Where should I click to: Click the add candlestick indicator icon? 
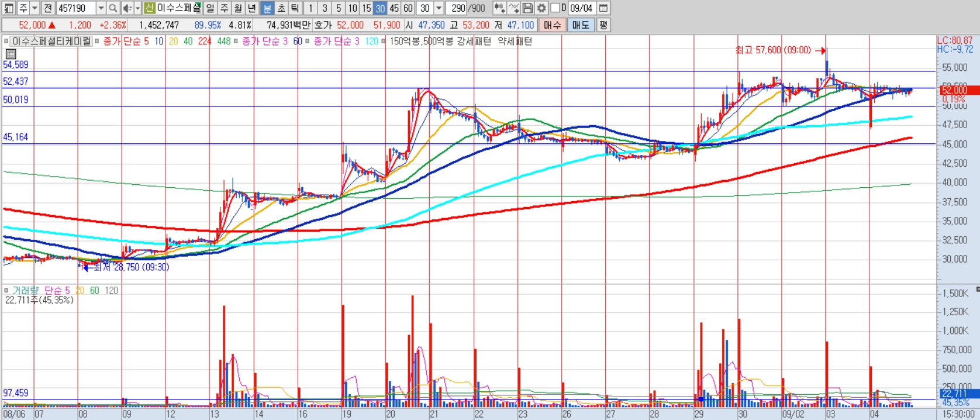(499, 8)
